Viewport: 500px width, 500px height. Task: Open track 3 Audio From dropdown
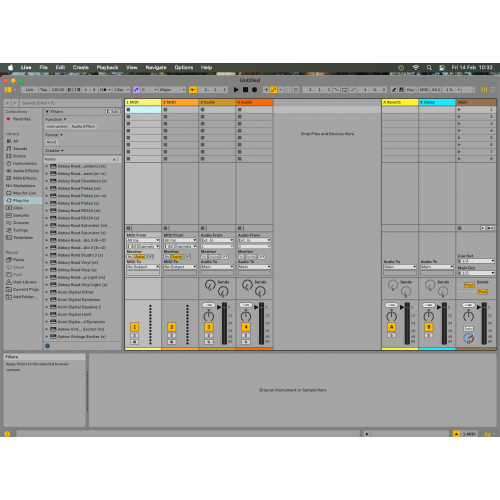(217, 240)
